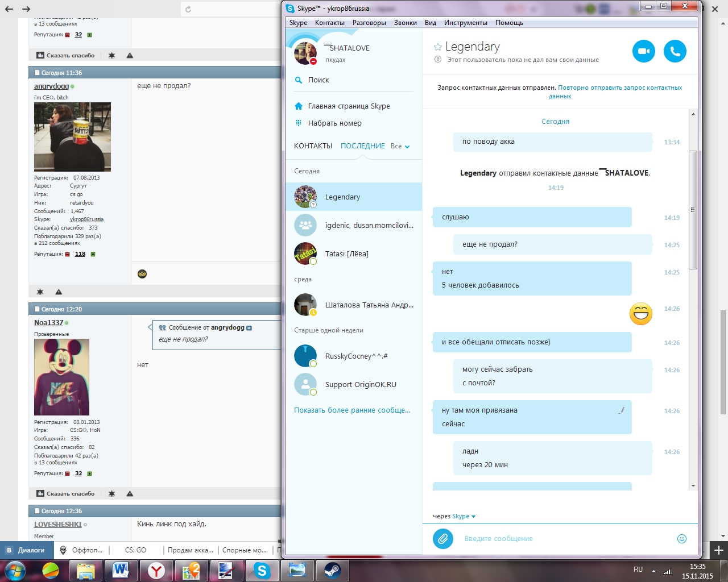This screenshot has height=582, width=728.
Task: Open Yandex Browser from the taskbar
Action: click(x=156, y=570)
